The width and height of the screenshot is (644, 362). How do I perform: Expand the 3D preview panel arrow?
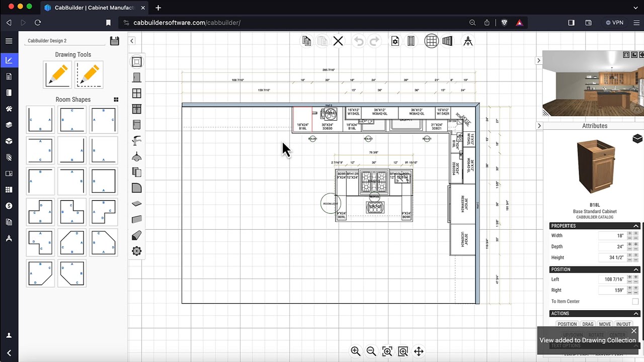point(538,61)
